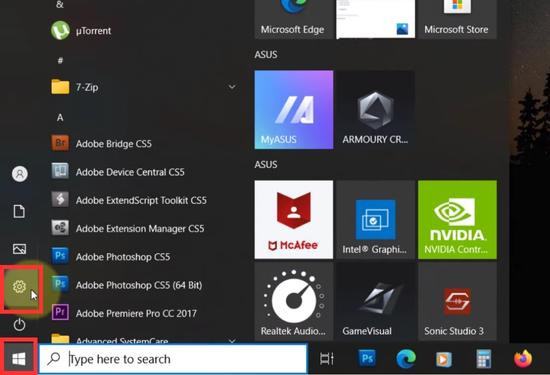This screenshot has height=375, width=550.
Task: Open the NVIDIA Control Panel tile
Action: (457, 220)
